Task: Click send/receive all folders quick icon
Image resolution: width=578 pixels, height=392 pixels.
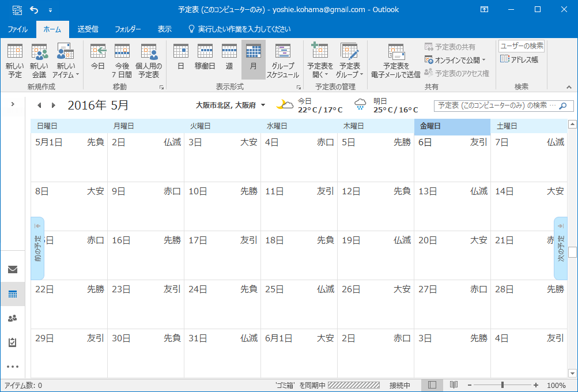Action: [17, 10]
